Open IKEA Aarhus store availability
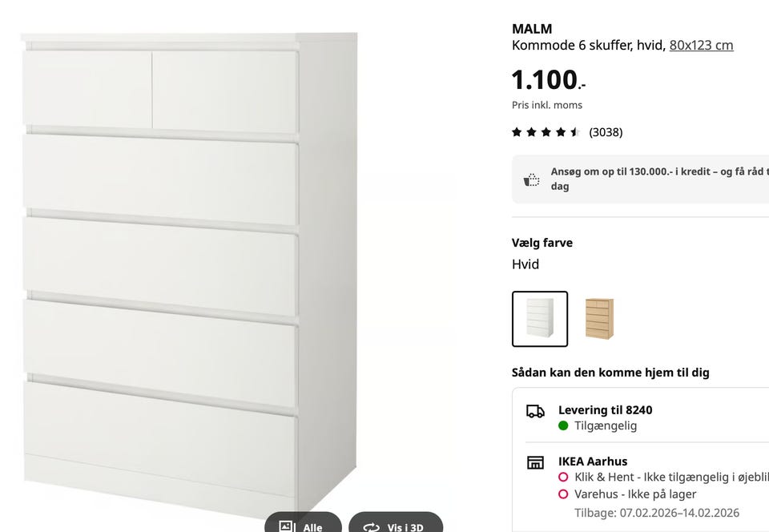 593,461
